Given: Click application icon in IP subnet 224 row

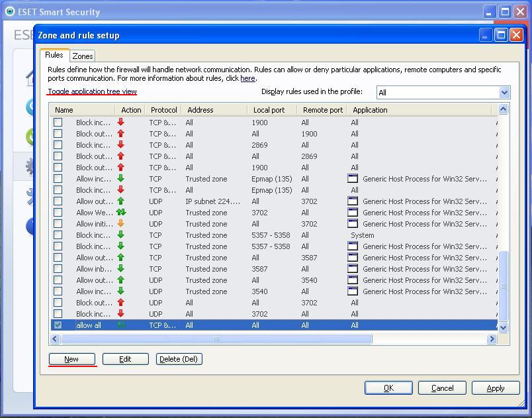Looking at the screenshot, I should tap(353, 201).
